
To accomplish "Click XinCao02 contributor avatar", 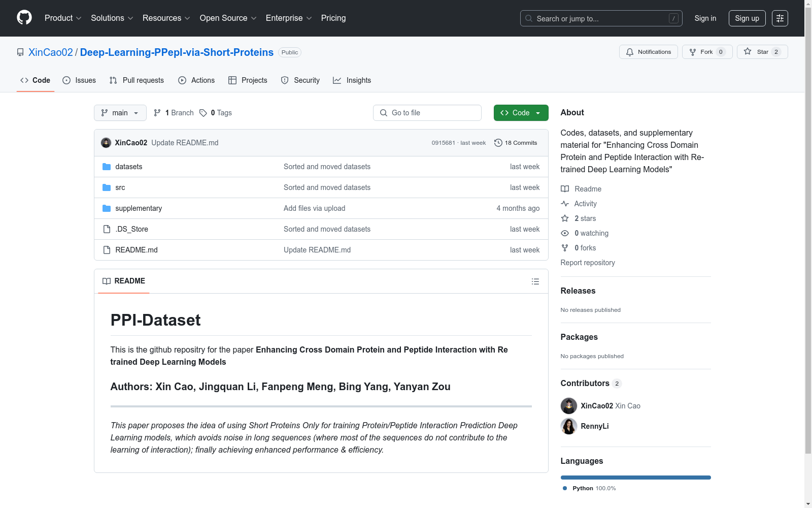I will click(x=569, y=406).
